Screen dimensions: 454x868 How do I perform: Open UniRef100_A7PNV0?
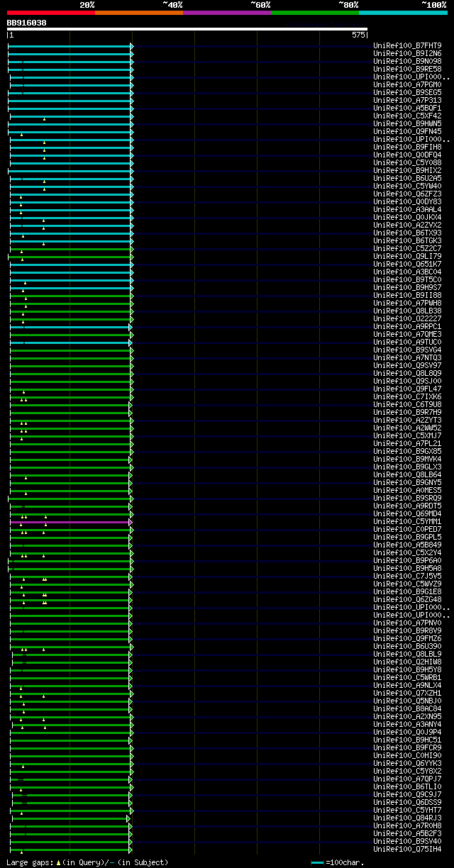point(407,623)
